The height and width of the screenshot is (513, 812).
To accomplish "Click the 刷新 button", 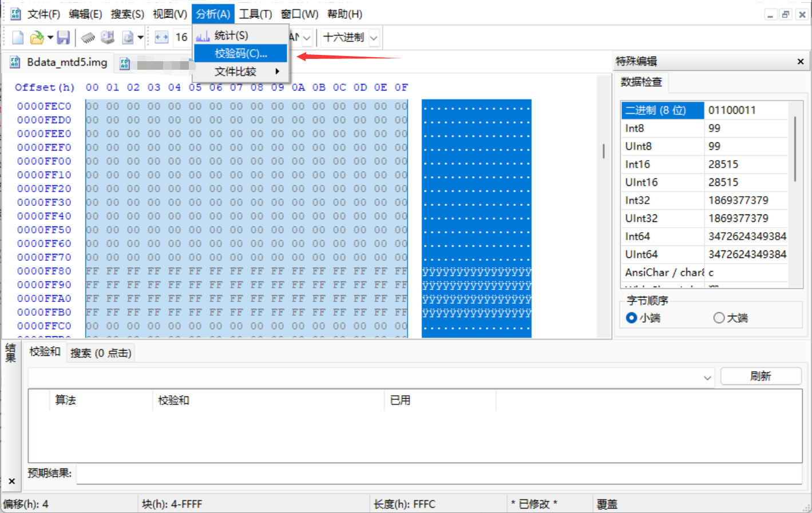I will tap(760, 376).
